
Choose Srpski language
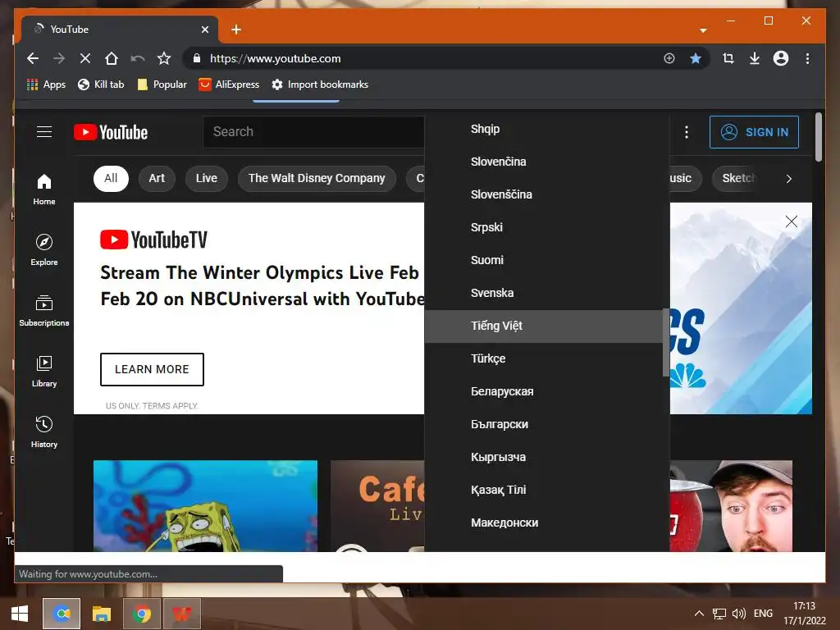coord(543,228)
